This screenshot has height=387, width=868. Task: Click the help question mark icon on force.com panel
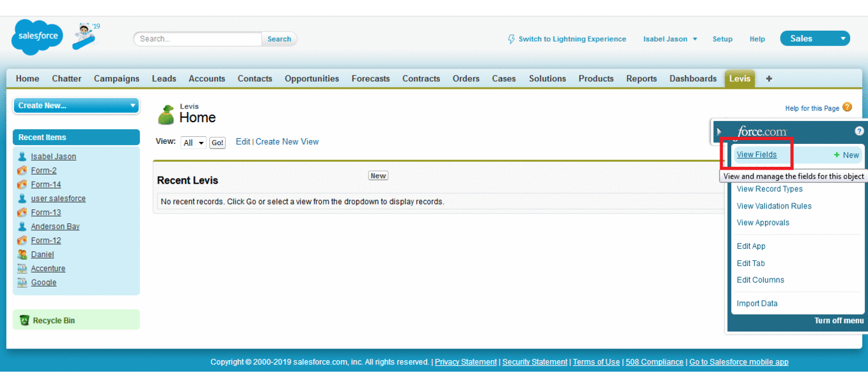[858, 131]
